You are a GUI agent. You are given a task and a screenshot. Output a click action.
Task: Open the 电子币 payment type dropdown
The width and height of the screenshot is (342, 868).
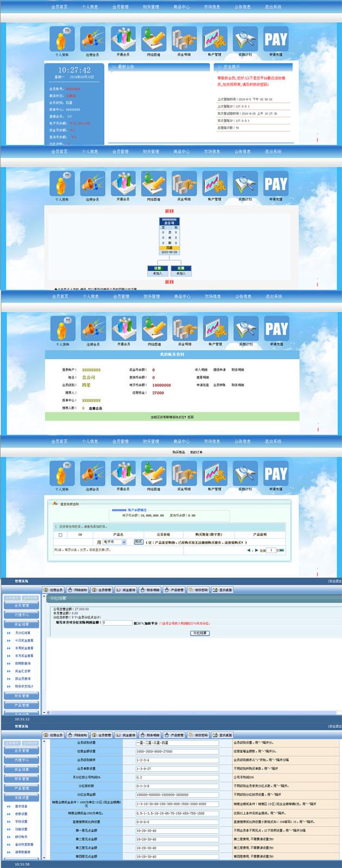pos(115,542)
